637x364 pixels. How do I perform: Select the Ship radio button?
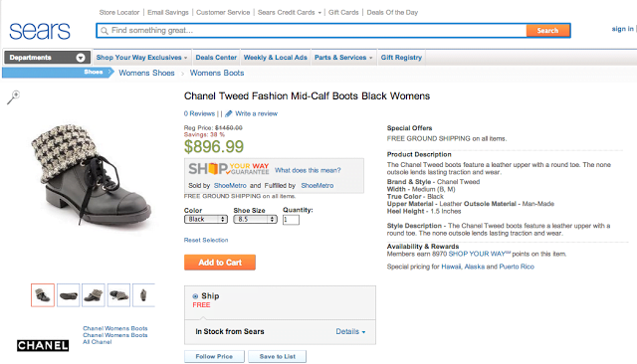pos(195,296)
